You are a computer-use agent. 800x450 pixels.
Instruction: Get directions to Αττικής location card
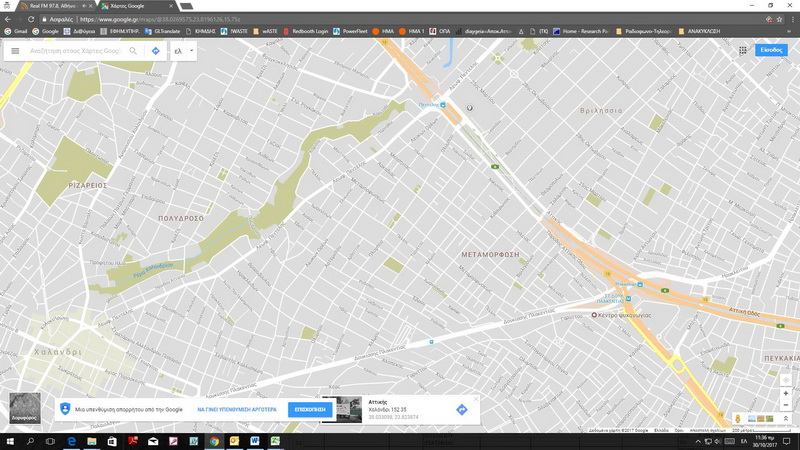(462, 410)
